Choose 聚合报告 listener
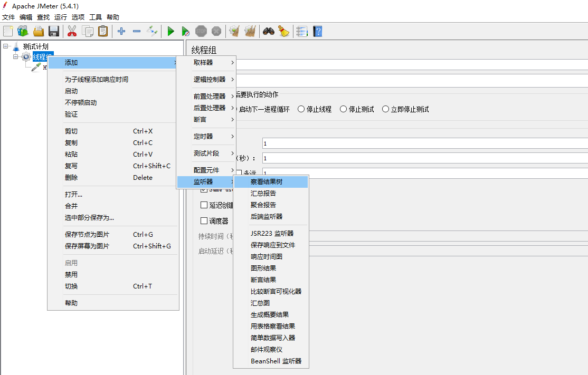 point(271,205)
